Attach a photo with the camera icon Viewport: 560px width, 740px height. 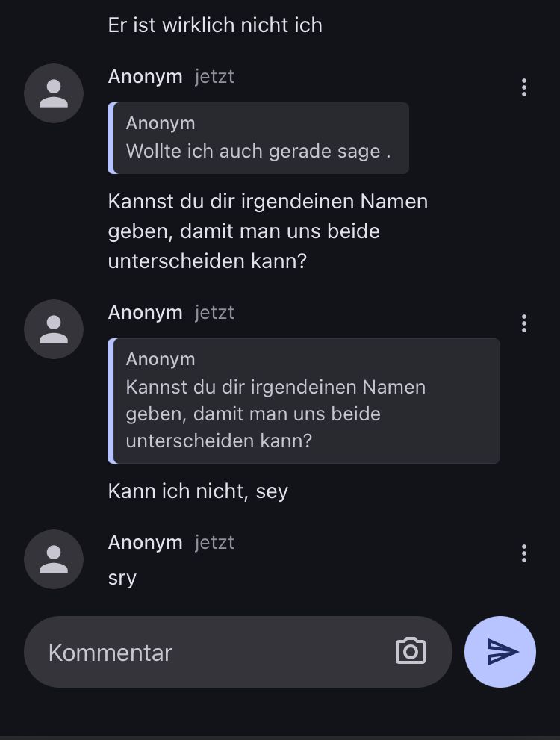click(x=410, y=651)
